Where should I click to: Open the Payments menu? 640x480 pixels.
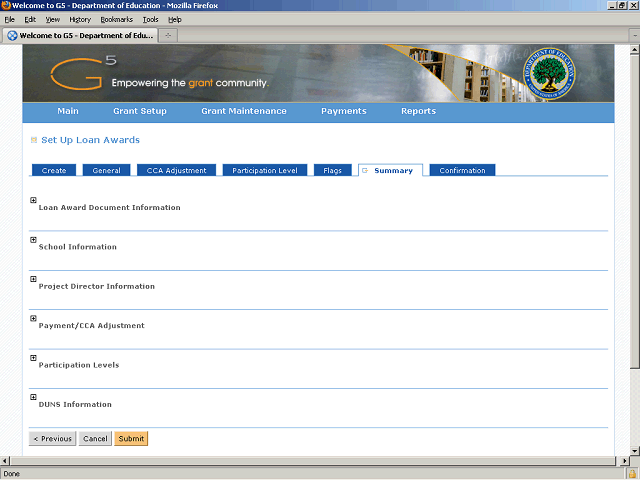pos(344,111)
